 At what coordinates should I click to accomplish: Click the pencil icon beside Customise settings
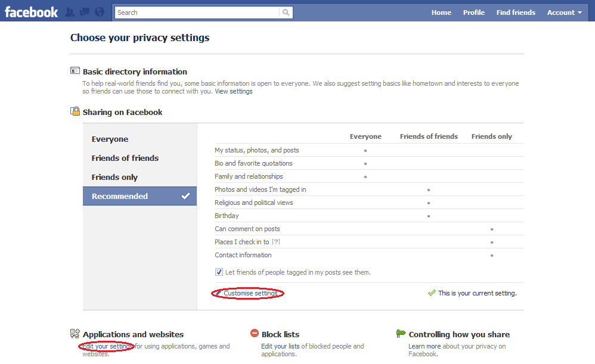(218, 293)
